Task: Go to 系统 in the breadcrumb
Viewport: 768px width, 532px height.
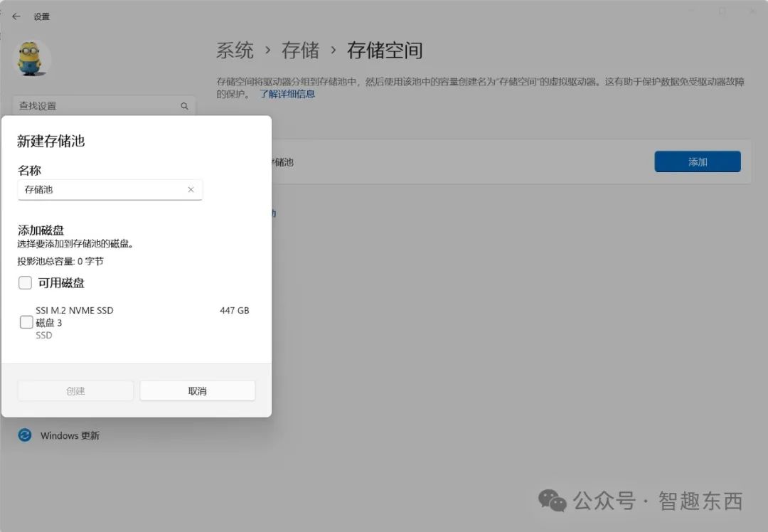Action: 235,50
